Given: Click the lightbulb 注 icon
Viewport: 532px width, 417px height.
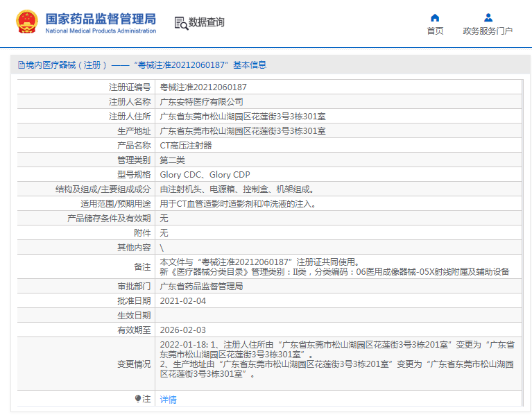Looking at the screenshot, I should pos(138,399).
